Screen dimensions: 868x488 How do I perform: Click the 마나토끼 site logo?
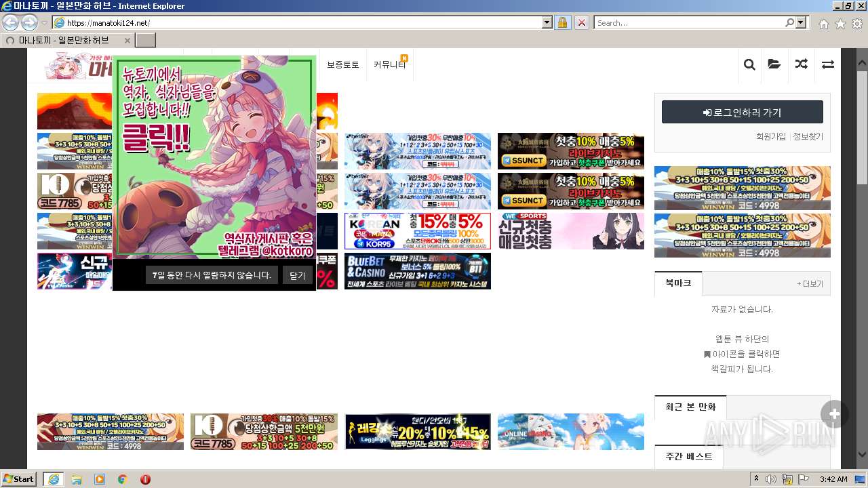pos(78,66)
